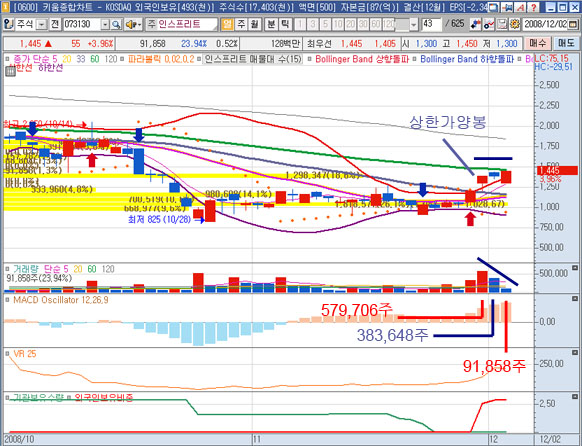This screenshot has width=582, height=446.
Task: Select the 30 minute interval button
Action: pyautogui.click(x=363, y=24)
